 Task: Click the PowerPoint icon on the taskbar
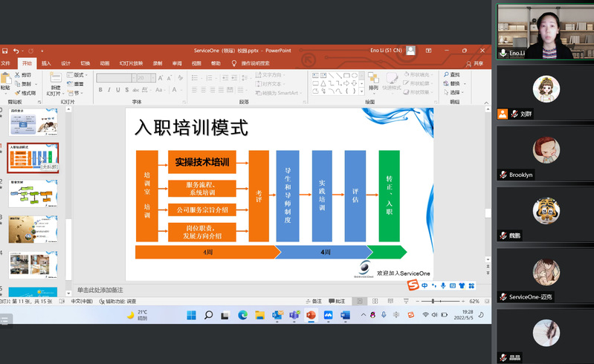click(x=311, y=315)
